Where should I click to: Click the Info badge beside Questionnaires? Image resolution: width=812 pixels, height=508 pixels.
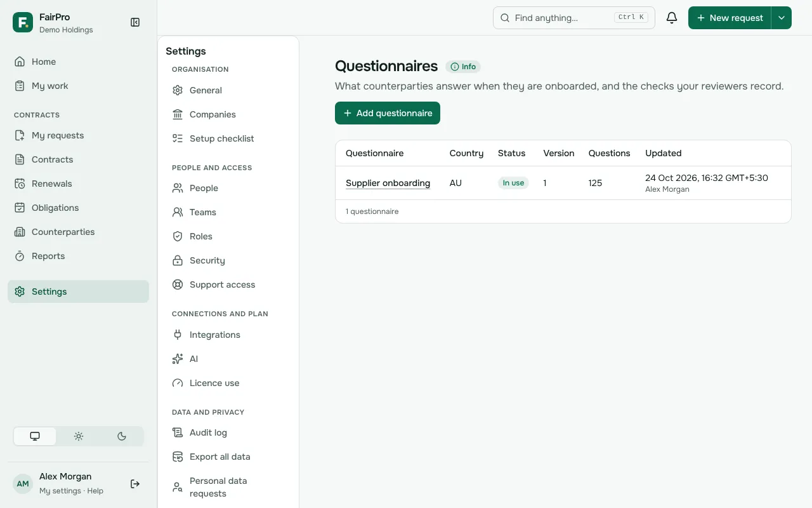tap(463, 67)
